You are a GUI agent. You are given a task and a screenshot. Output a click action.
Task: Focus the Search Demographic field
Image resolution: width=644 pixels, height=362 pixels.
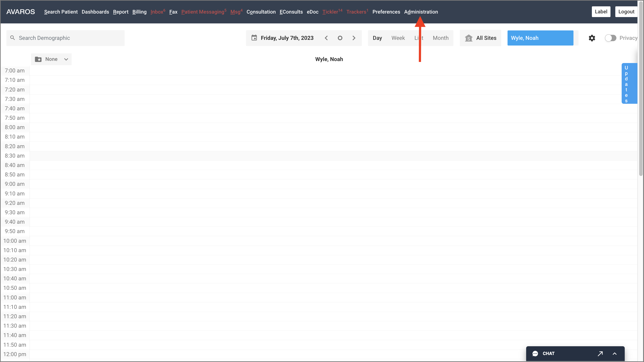click(x=65, y=38)
